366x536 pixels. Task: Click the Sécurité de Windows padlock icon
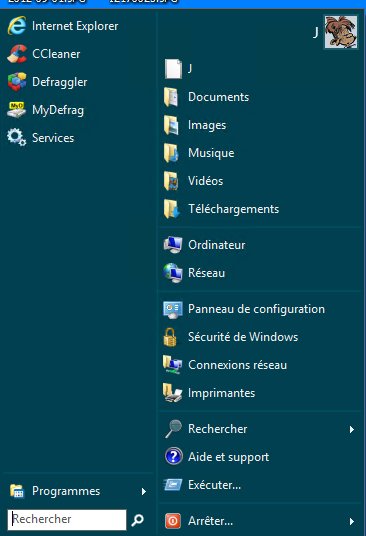pyautogui.click(x=170, y=337)
